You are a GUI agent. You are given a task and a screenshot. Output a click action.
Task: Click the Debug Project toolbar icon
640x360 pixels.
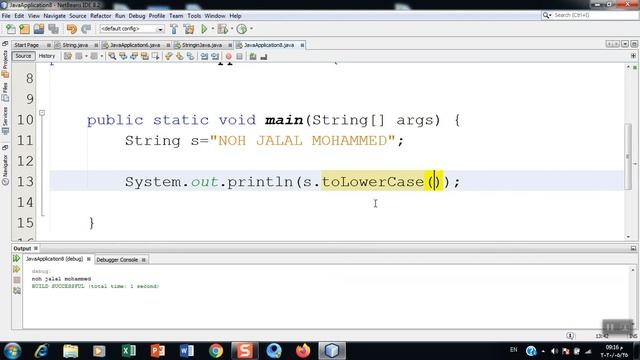pos(222,29)
